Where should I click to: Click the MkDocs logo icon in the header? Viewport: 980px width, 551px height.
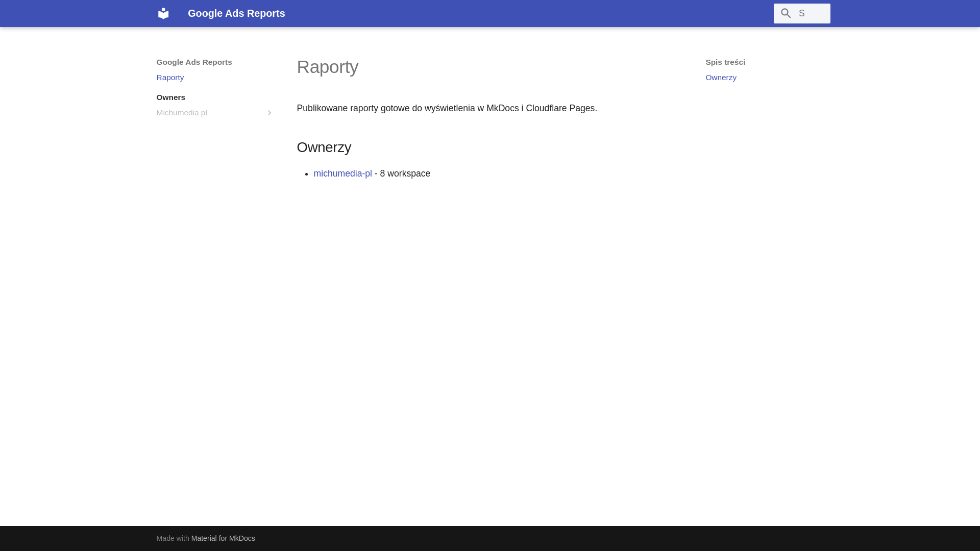click(x=163, y=13)
